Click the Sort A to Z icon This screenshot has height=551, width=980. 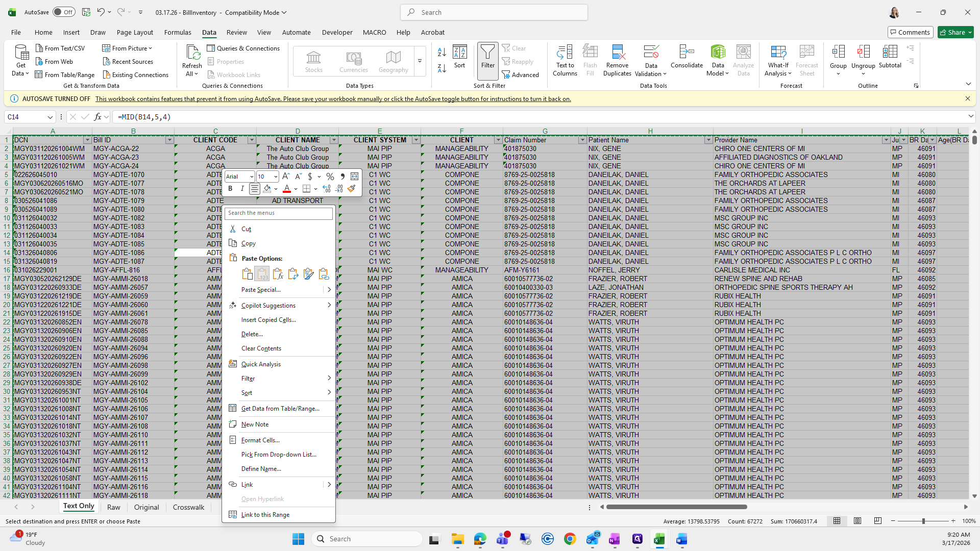pos(442,52)
